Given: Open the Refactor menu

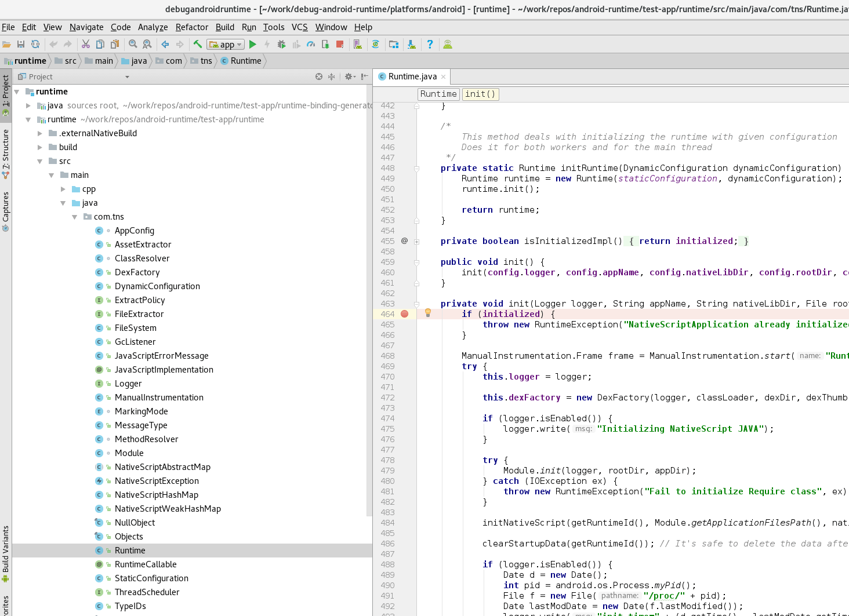Looking at the screenshot, I should [191, 27].
